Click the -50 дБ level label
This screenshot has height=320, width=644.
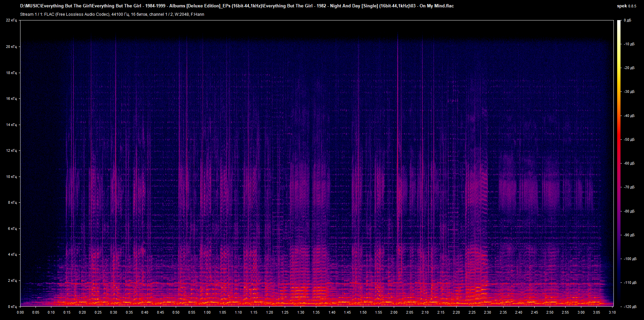(629, 139)
